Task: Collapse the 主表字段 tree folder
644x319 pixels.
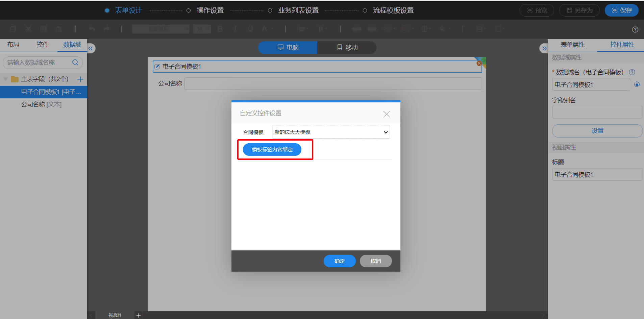Action: coord(5,79)
